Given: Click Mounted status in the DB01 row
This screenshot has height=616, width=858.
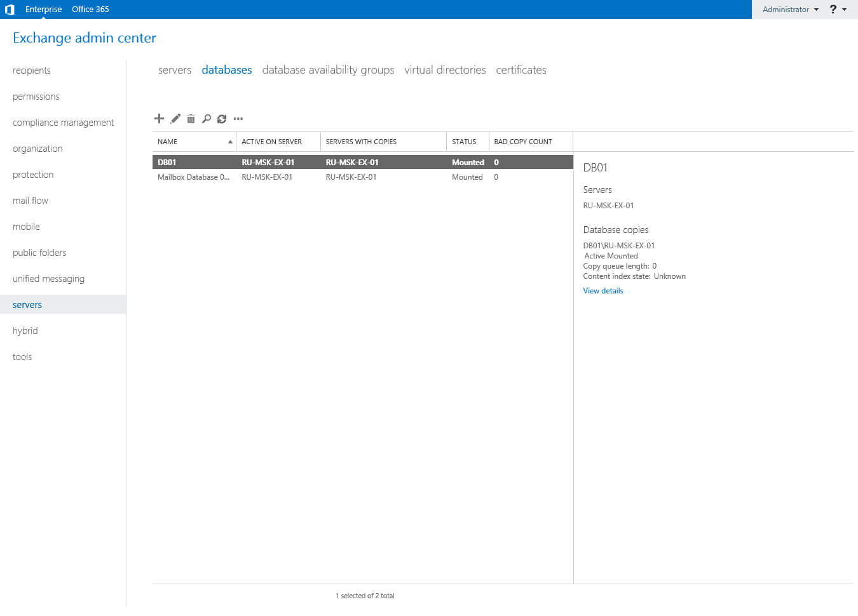Looking at the screenshot, I should tap(468, 163).
